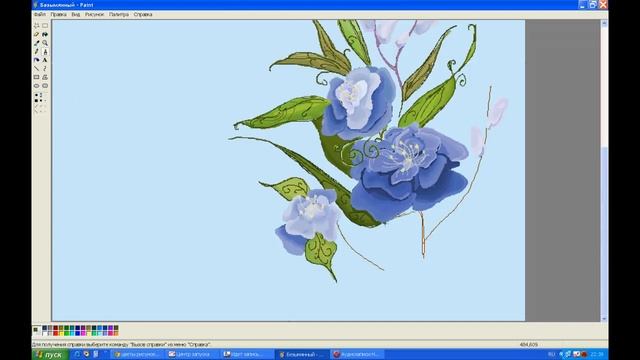Pick the navy blue color swatch
This screenshot has height=360, width=640.
pos(78,328)
